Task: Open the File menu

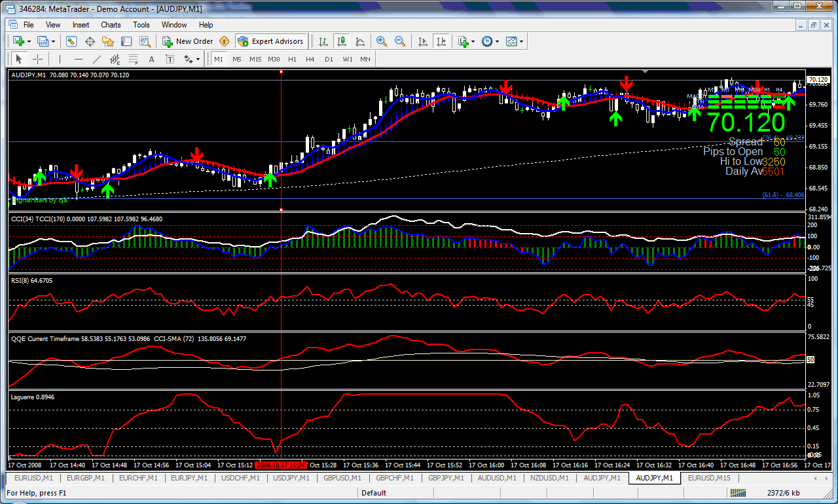Action: pos(29,25)
